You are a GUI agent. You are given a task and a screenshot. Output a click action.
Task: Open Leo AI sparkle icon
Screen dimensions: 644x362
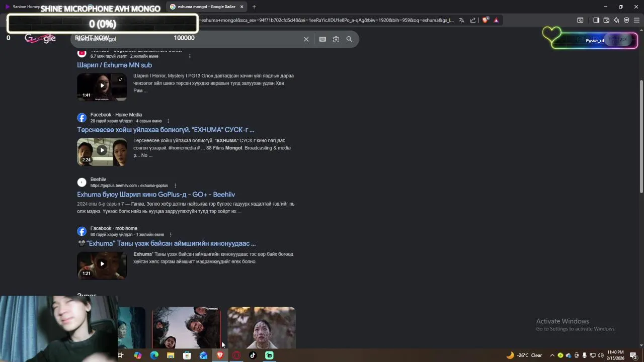pyautogui.click(x=616, y=20)
